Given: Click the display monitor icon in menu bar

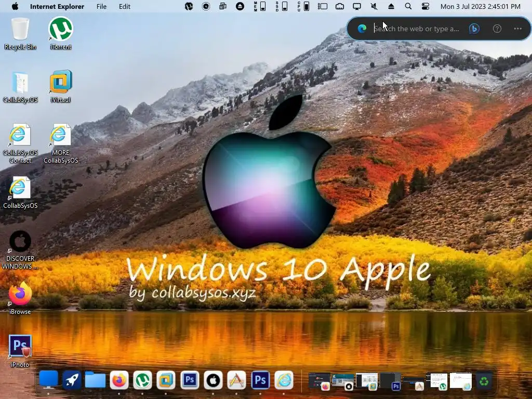Looking at the screenshot, I should 357,6.
